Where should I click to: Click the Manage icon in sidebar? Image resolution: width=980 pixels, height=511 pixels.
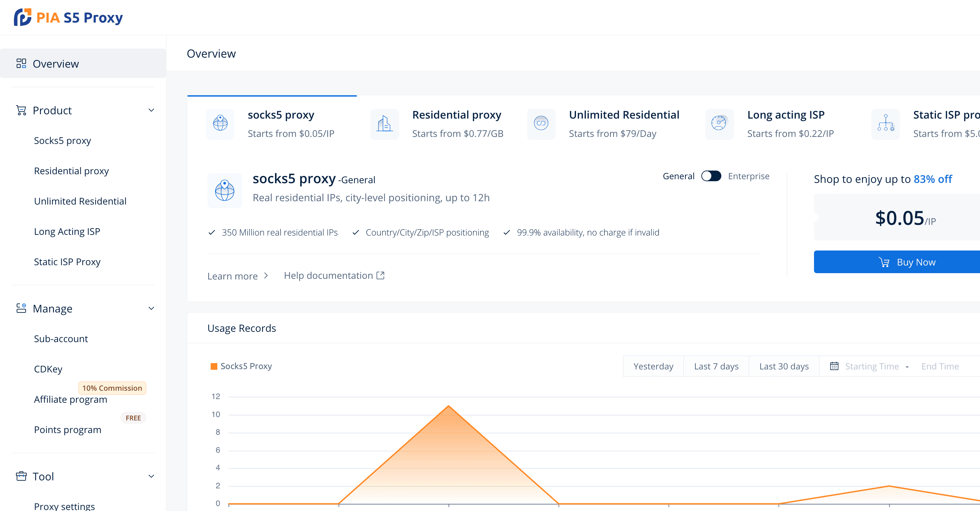coord(21,308)
